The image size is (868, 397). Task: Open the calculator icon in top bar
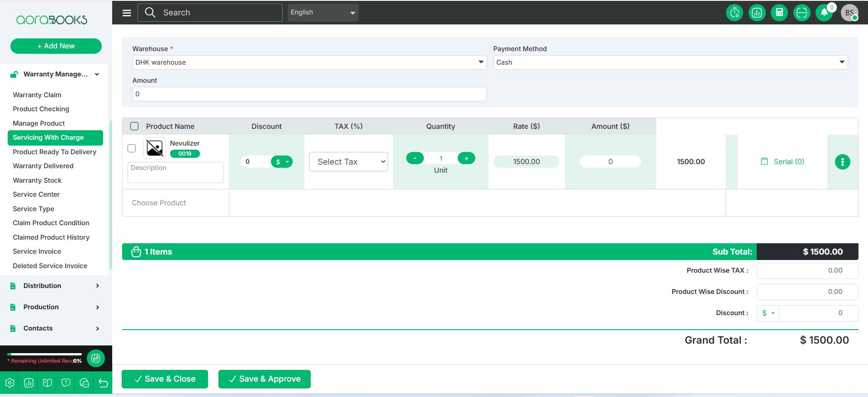tap(779, 13)
